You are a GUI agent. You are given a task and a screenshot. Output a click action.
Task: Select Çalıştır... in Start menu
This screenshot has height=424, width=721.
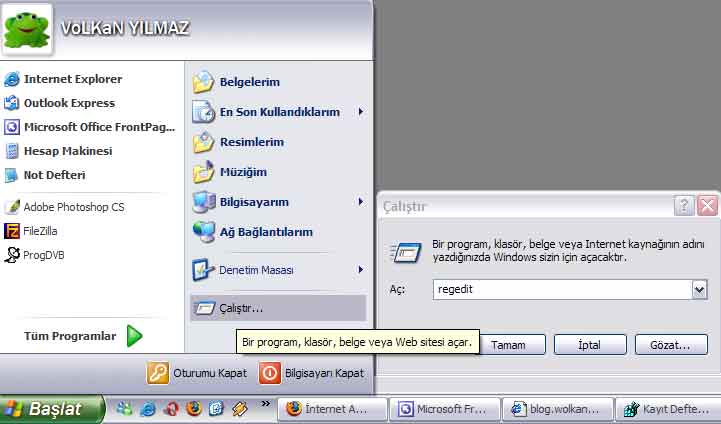[x=278, y=308]
